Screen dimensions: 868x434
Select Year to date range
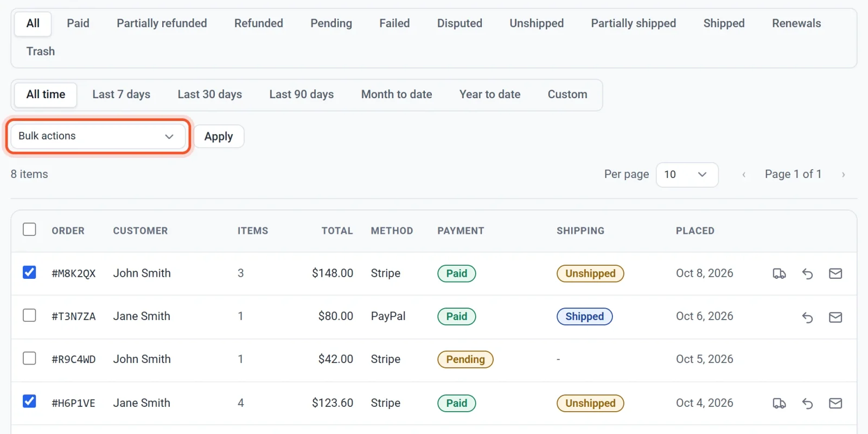click(x=490, y=94)
